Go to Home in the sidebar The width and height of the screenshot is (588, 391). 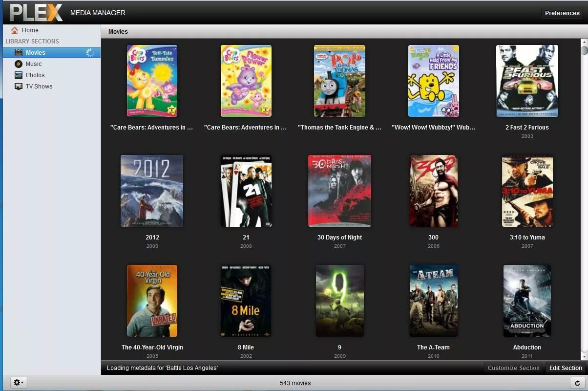pos(52,30)
